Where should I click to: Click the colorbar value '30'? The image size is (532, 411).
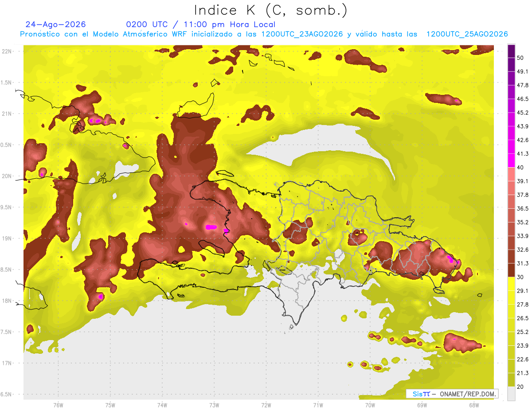(x=521, y=277)
